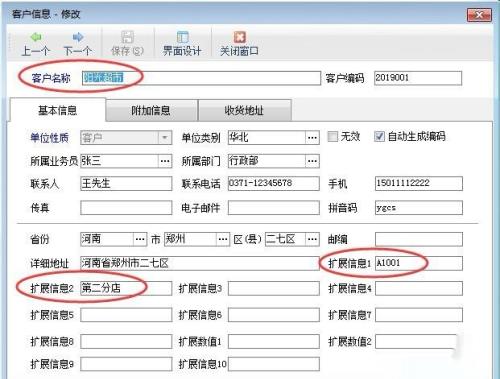Switch to 基本信息 tab
500x379 pixels.
[58, 110]
